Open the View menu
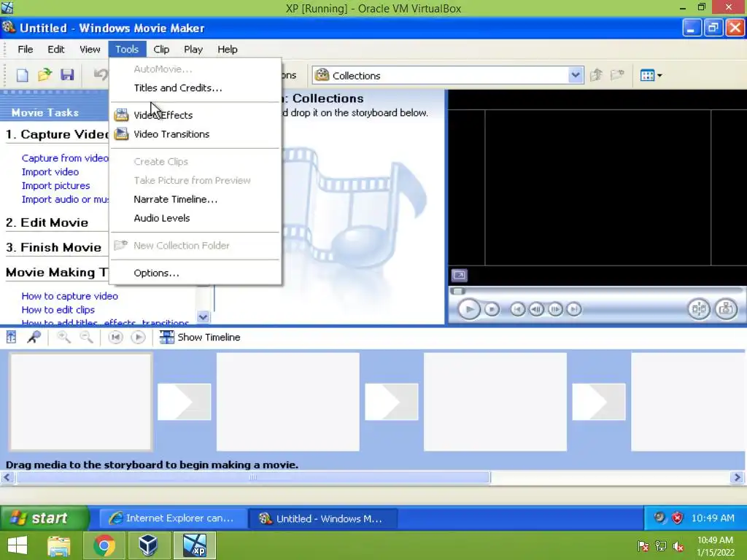Image resolution: width=747 pixels, height=560 pixels. (x=90, y=49)
